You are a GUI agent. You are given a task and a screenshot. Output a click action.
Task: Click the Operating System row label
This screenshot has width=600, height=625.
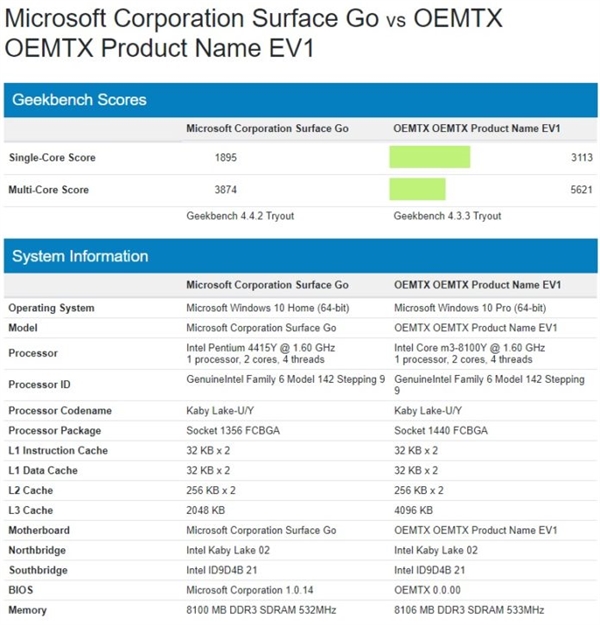click(51, 308)
